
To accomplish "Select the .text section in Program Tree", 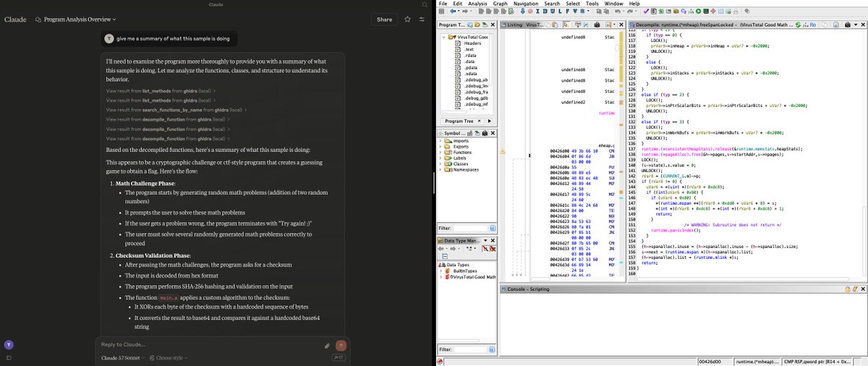I will 469,49.
